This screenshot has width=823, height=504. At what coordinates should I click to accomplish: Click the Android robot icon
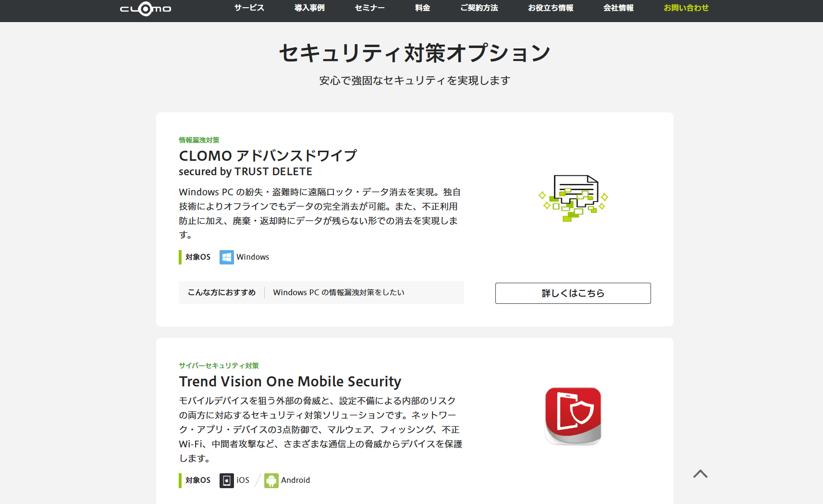pos(271,480)
